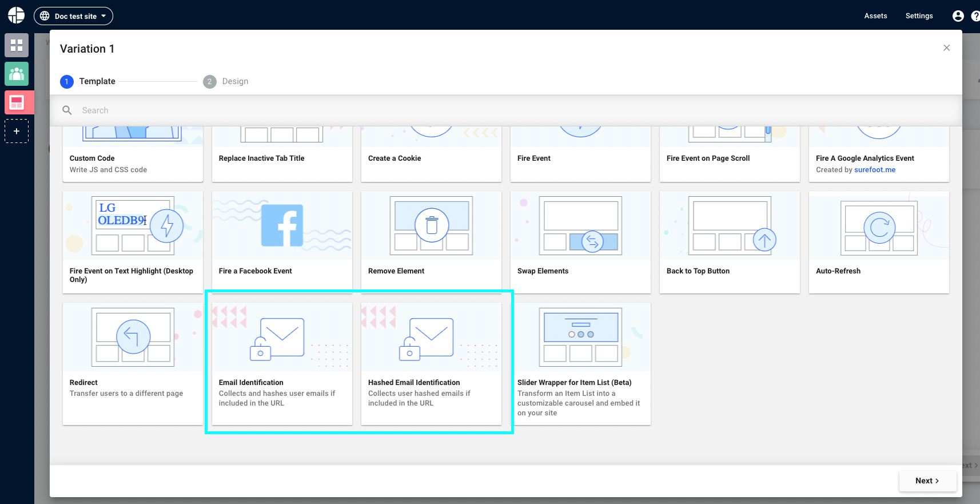The height and width of the screenshot is (504, 980).
Task: Open the user account icon
Action: [958, 16]
